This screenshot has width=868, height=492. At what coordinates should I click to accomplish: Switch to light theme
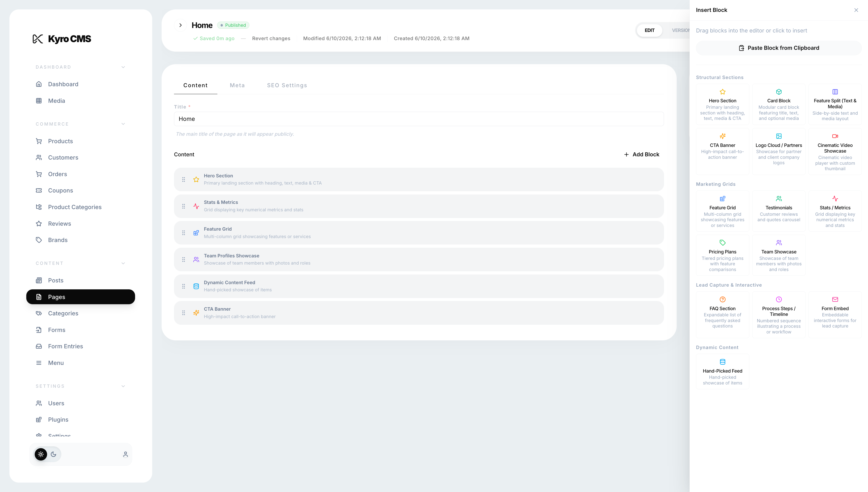coord(41,454)
